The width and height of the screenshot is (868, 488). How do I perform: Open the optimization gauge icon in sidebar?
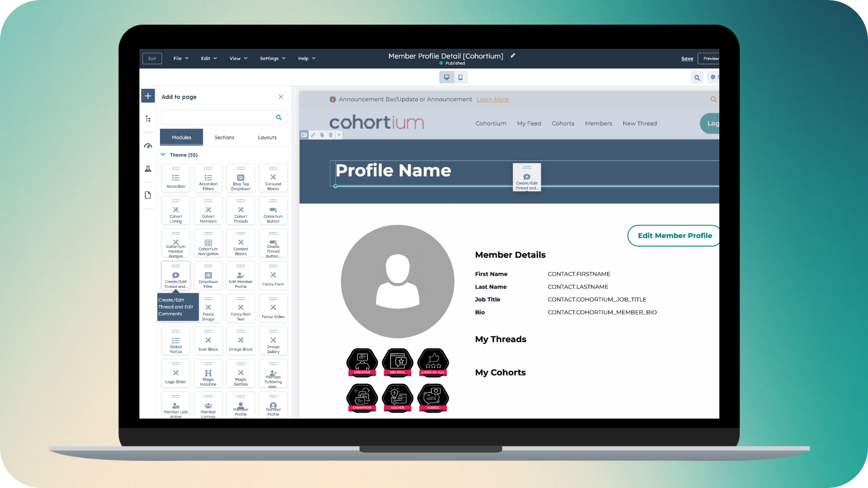click(x=148, y=146)
